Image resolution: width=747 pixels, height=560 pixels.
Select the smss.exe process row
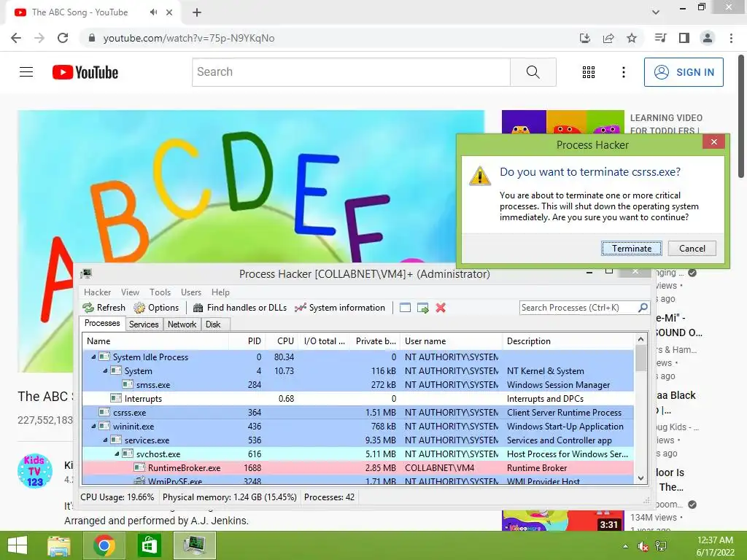358,385
